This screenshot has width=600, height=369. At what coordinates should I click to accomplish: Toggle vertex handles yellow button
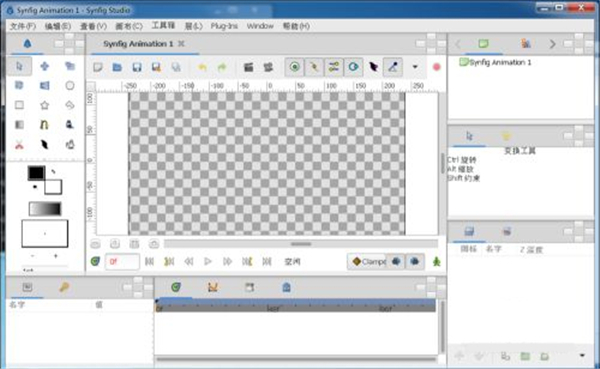pos(314,67)
